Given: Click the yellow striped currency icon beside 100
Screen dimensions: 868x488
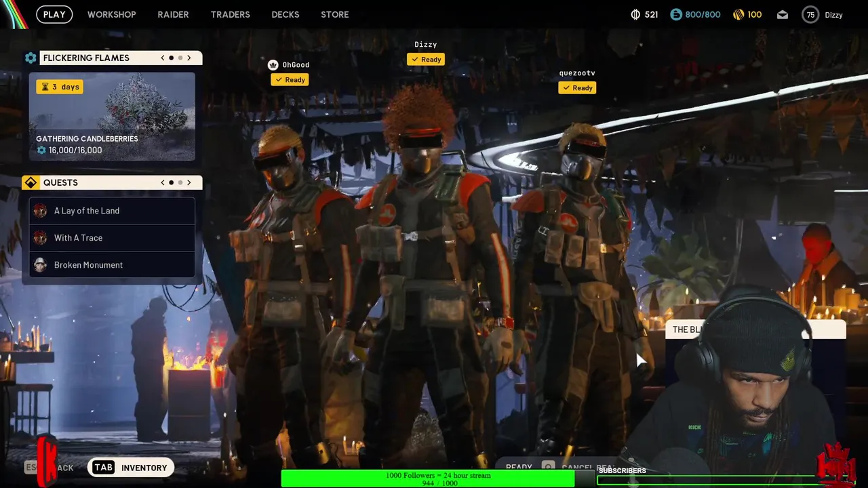Looking at the screenshot, I should pyautogui.click(x=738, y=14).
